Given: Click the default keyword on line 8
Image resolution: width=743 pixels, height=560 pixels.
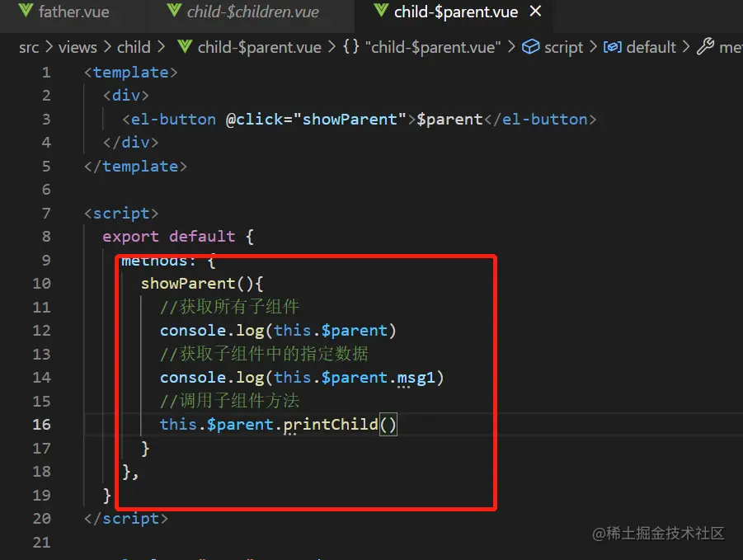Looking at the screenshot, I should tap(202, 237).
